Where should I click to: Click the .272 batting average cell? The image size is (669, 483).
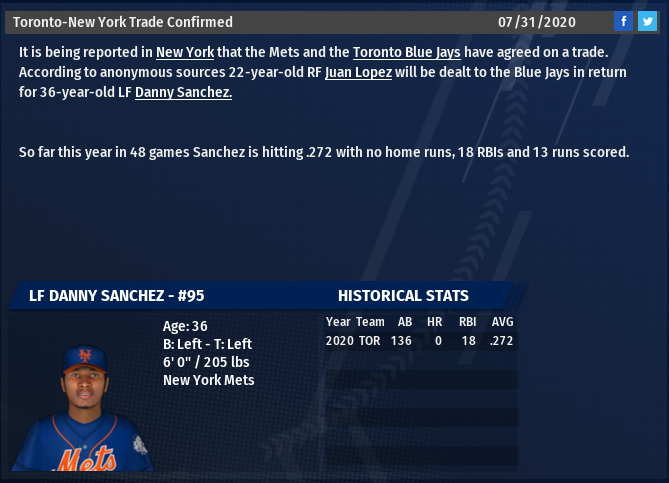(501, 341)
